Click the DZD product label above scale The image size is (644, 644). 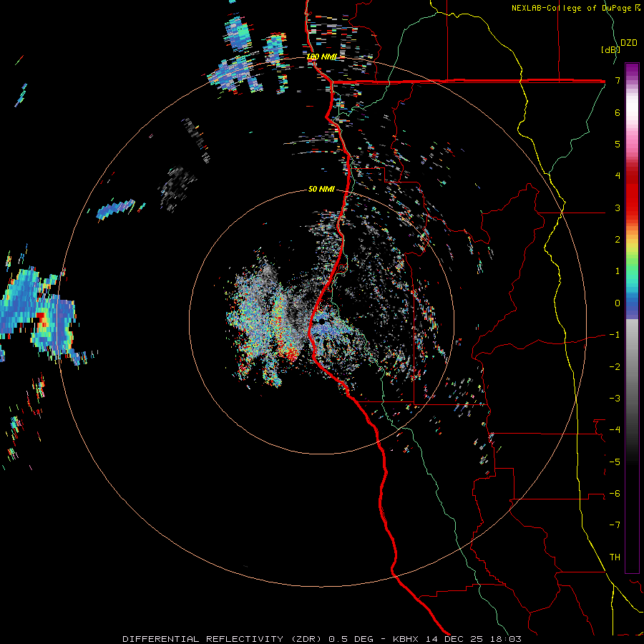[629, 43]
